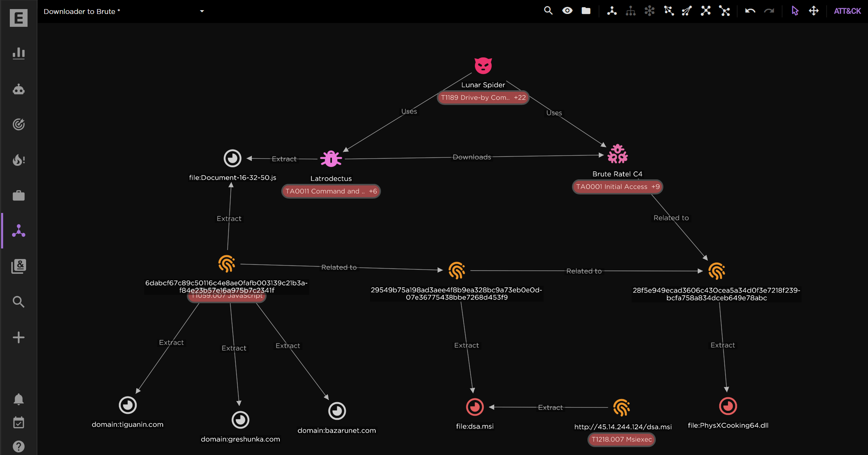Viewport: 868px width, 455px height.
Task: Switch to the pointer selection mode
Action: 795,11
